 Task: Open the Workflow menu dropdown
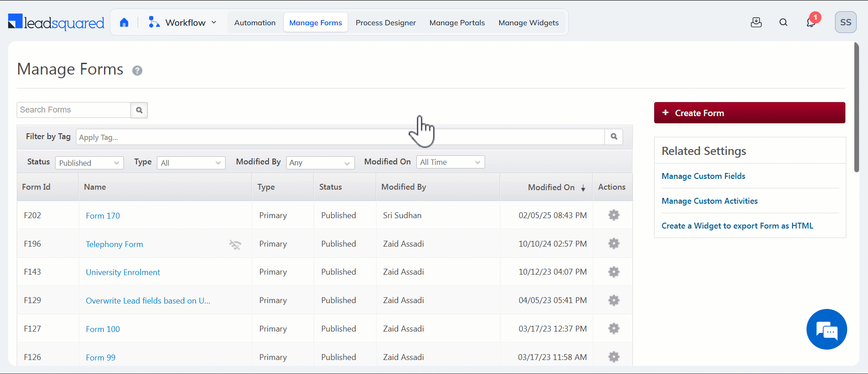tap(183, 23)
